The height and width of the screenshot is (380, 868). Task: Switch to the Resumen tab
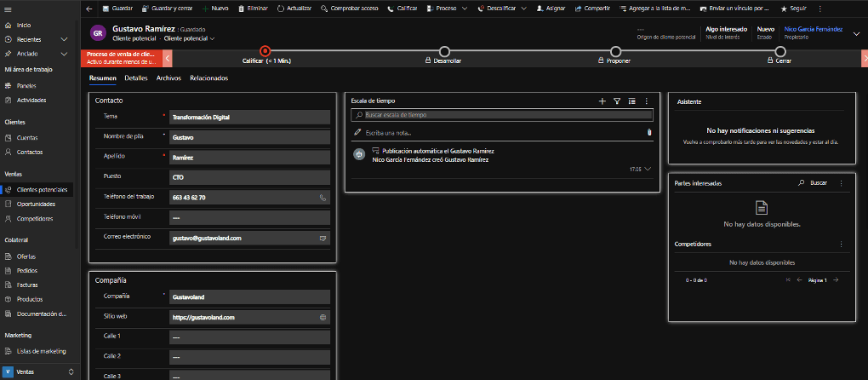coord(102,78)
